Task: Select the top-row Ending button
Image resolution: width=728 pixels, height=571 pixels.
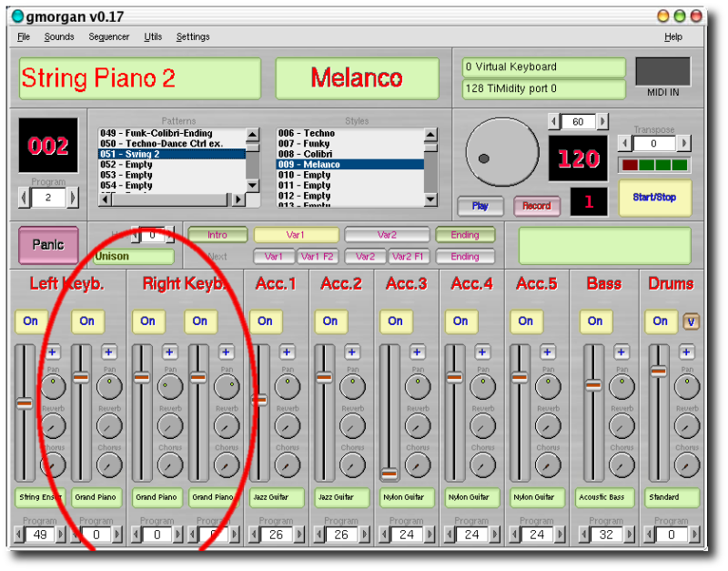Action: click(x=465, y=235)
